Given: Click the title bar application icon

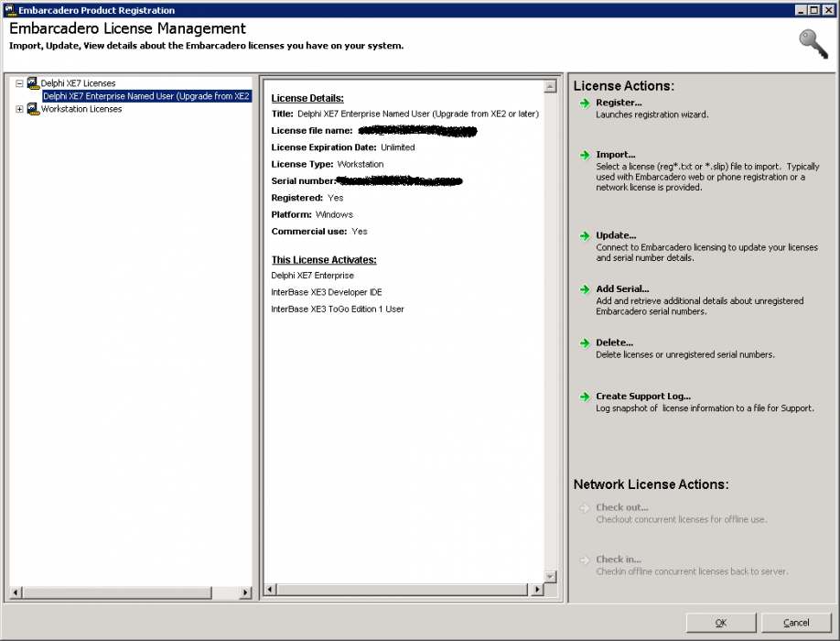Looking at the screenshot, I should pyautogui.click(x=10, y=10).
